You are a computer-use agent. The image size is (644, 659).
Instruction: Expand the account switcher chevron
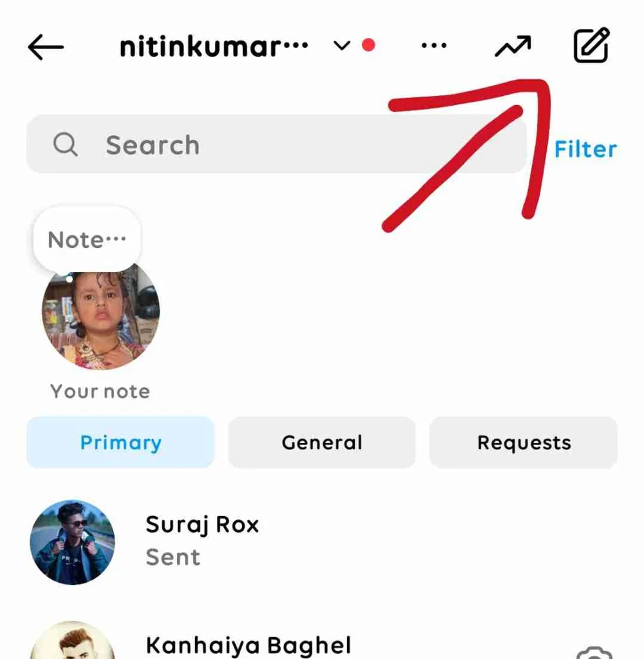[341, 46]
